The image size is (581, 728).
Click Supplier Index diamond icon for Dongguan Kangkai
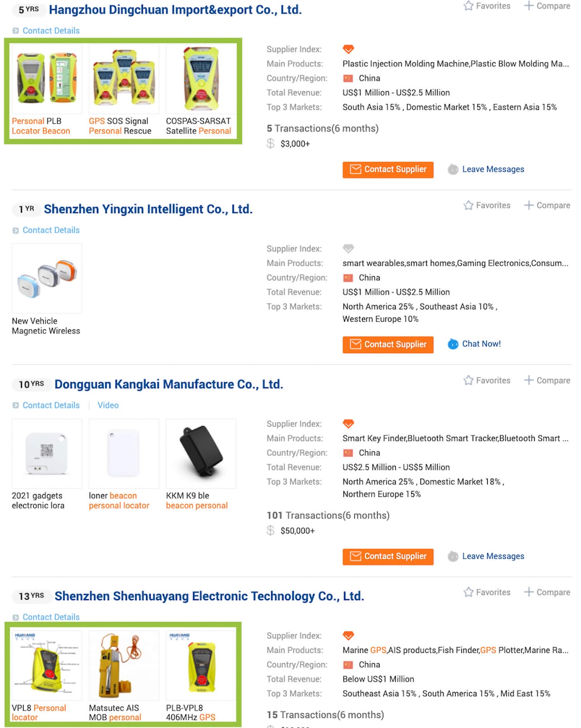tap(348, 424)
